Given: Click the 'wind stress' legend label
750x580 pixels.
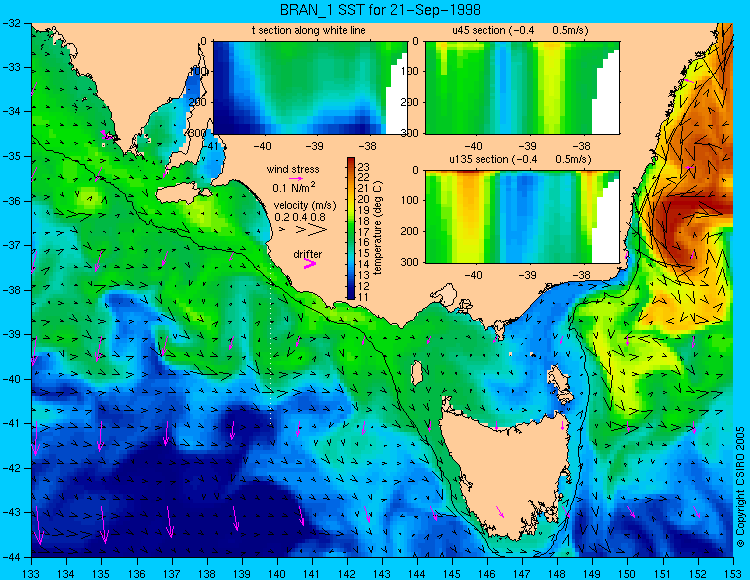Looking at the screenshot, I should click(293, 169).
